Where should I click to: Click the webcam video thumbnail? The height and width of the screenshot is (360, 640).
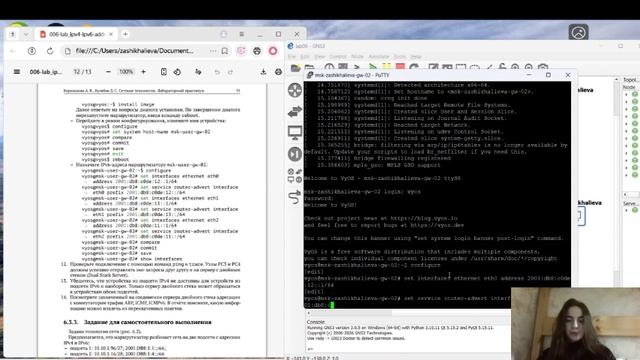[x=576, y=323]
